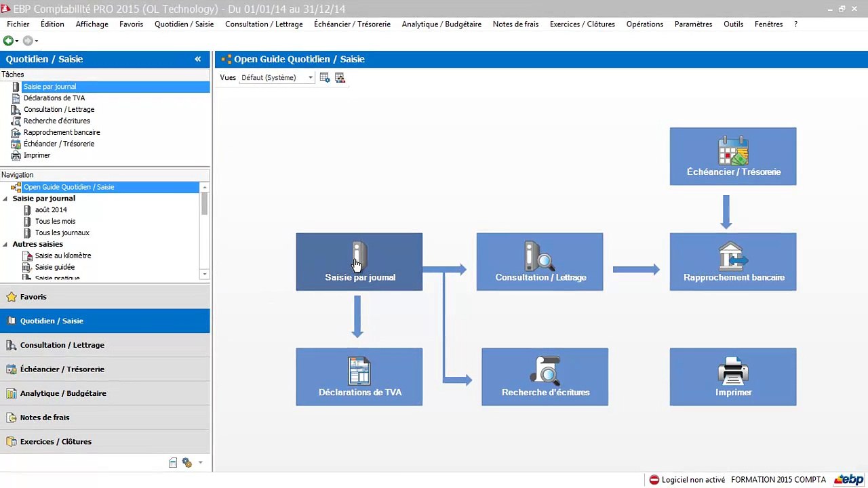The width and height of the screenshot is (868, 488).
Task: Click the Recherche d'écritures guide tile
Action: tap(545, 377)
